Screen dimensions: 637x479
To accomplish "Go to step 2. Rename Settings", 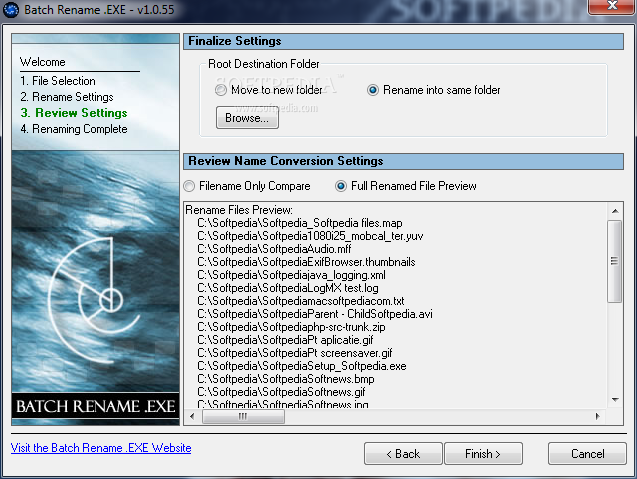I will (67, 97).
